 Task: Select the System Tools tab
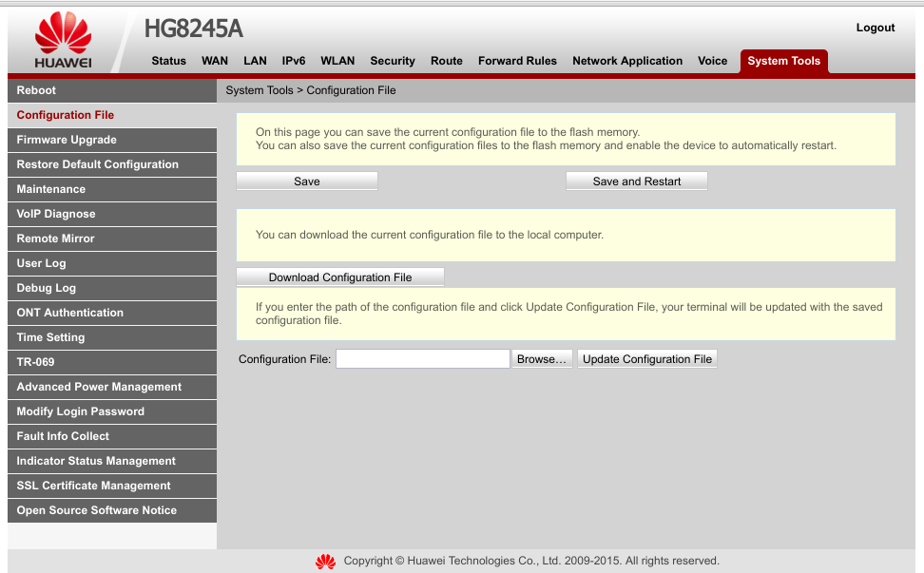coord(783,61)
